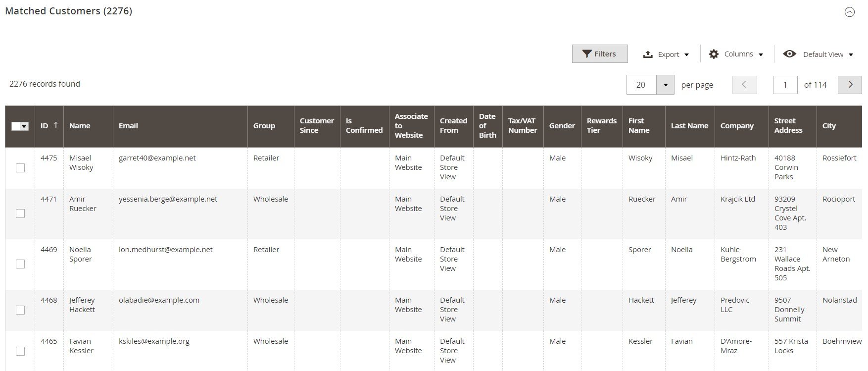Image resolution: width=868 pixels, height=371 pixels.
Task: Go to the next page
Action: 850,85
